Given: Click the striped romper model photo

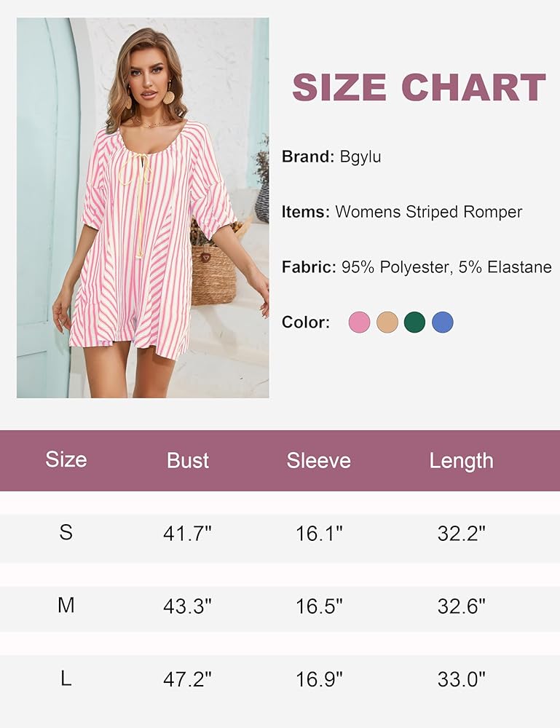Looking at the screenshot, I should click(143, 207).
